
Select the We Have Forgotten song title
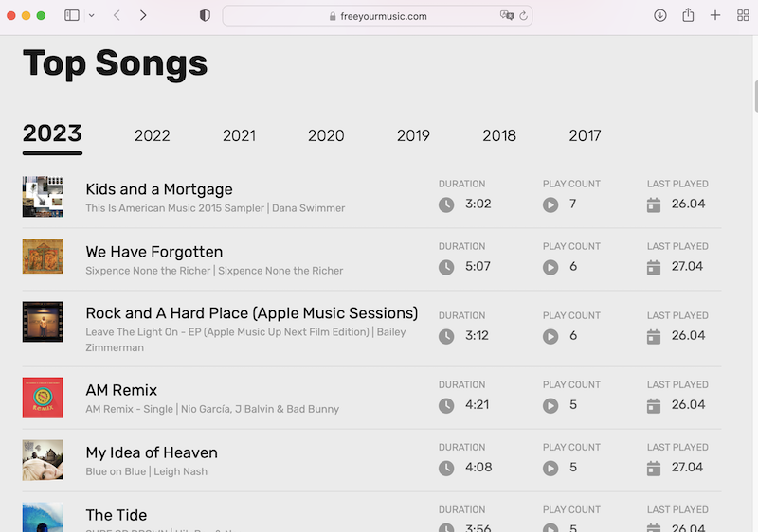coord(153,252)
